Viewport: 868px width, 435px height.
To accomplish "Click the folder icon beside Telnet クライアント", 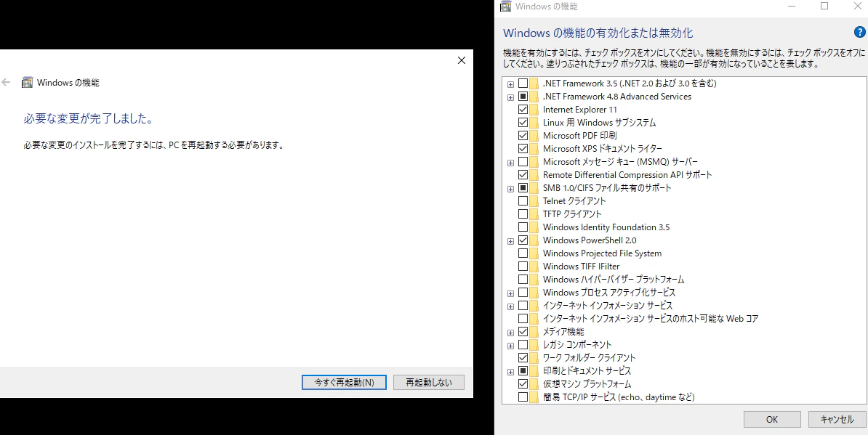I will [534, 201].
